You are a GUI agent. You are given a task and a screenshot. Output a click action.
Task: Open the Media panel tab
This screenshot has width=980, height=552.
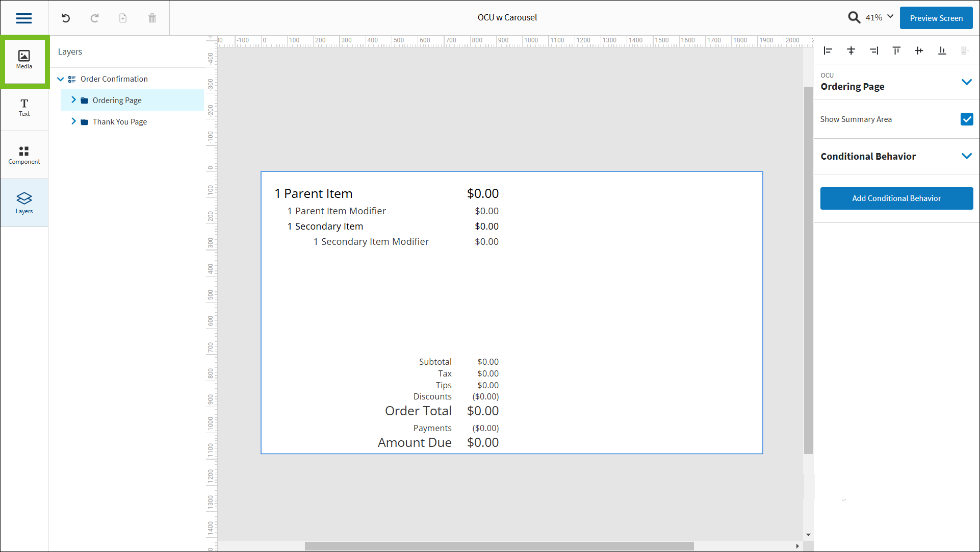tap(24, 60)
